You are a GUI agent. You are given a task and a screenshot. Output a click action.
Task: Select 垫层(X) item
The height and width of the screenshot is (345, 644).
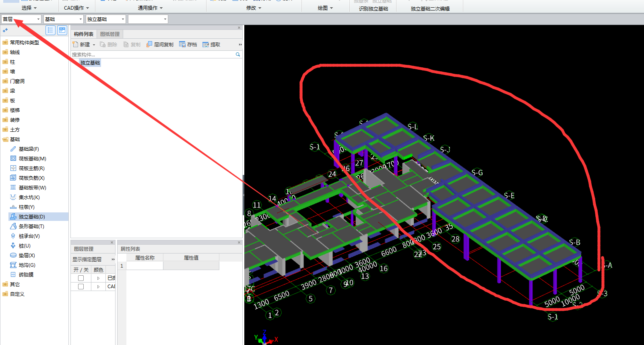[27, 256]
